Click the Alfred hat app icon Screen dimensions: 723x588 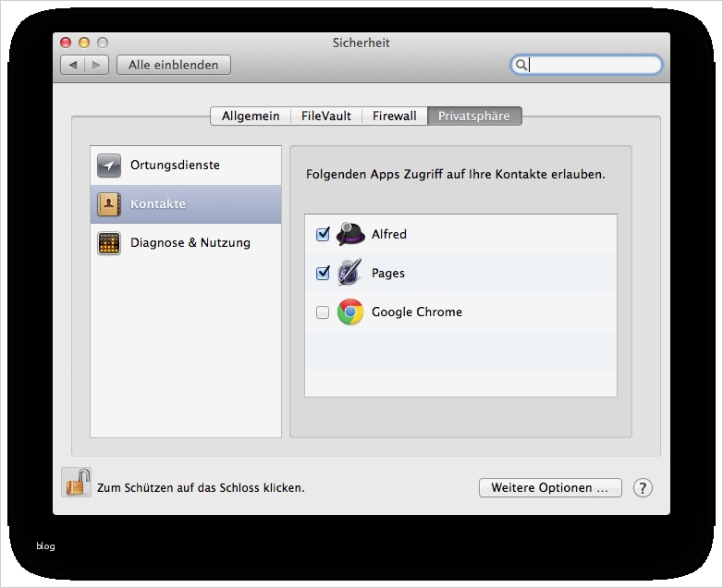(350, 234)
